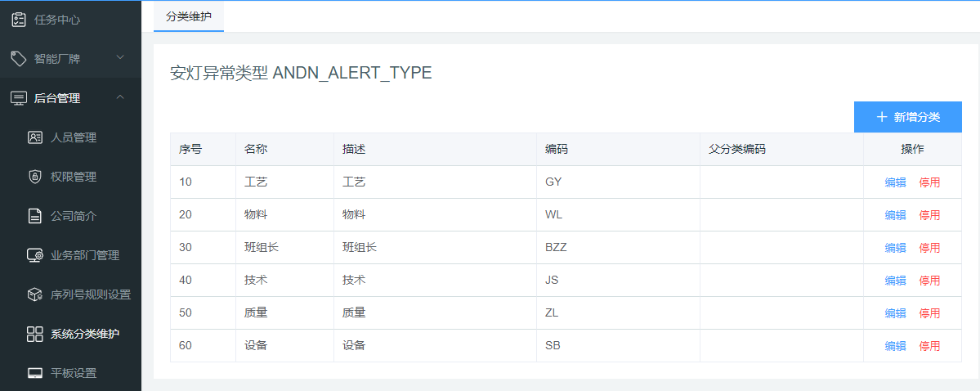The image size is (980, 391).
Task: Expand the 智能厂牌 menu chevron
Action: click(120, 58)
